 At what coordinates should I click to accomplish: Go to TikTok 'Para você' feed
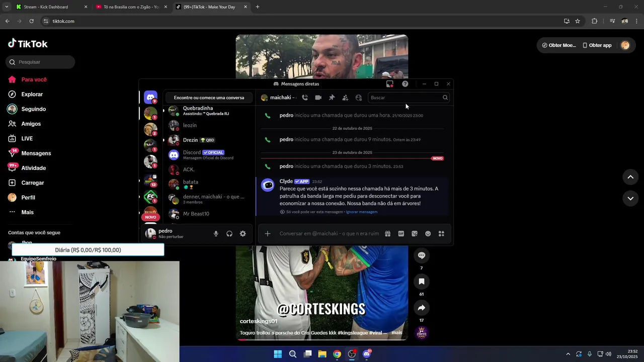coord(34,79)
